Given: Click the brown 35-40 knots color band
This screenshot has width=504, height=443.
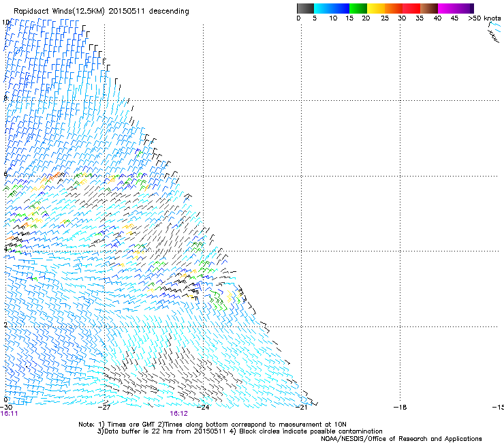Looking at the screenshot, I should pos(429,8).
